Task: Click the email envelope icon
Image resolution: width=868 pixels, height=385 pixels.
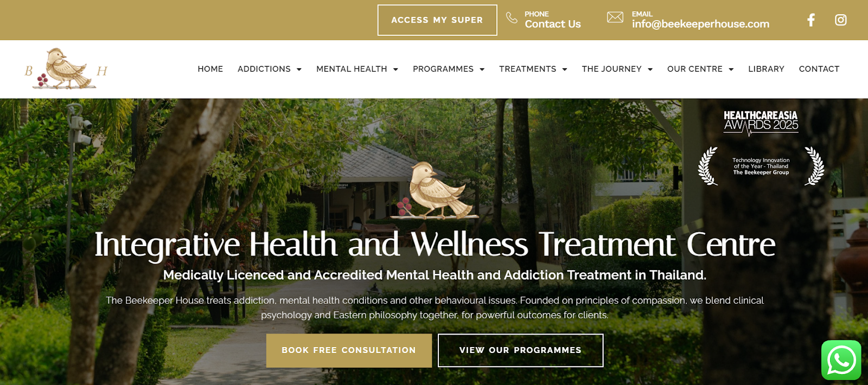Action: (x=615, y=17)
